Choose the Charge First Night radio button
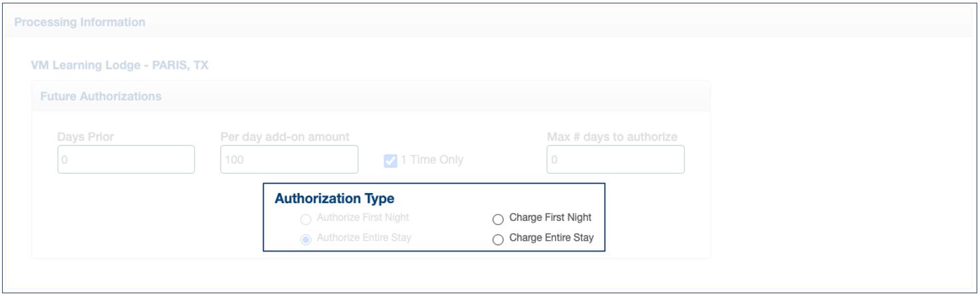This screenshot has height=296, width=980. (x=498, y=220)
